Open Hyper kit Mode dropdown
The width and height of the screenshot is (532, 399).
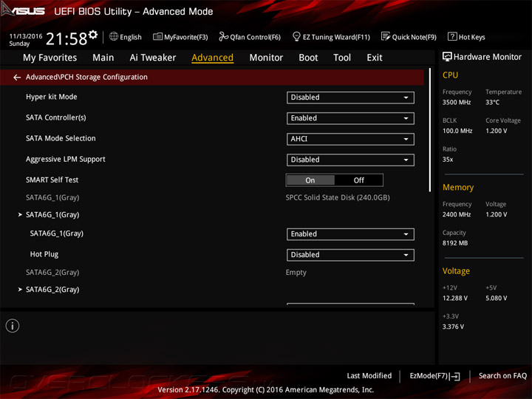click(350, 98)
